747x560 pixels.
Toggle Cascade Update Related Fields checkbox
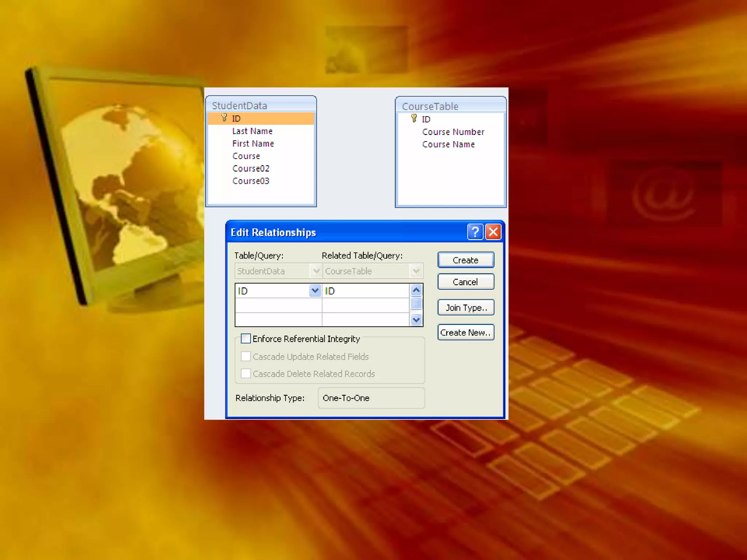(246, 356)
